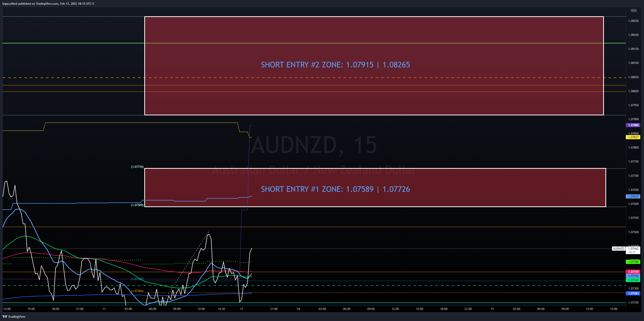Click the 1.08000 tick on the price axis
Screen dimensions: 644x321
pyautogui.click(x=633, y=91)
